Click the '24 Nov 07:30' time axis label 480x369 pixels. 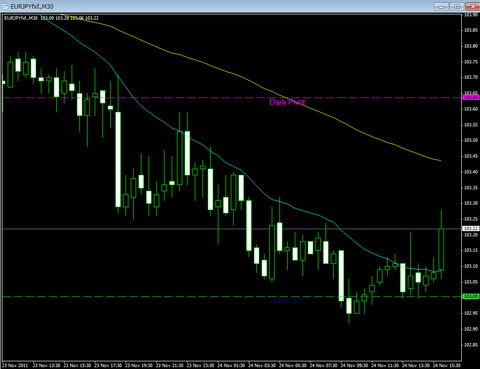(323, 365)
